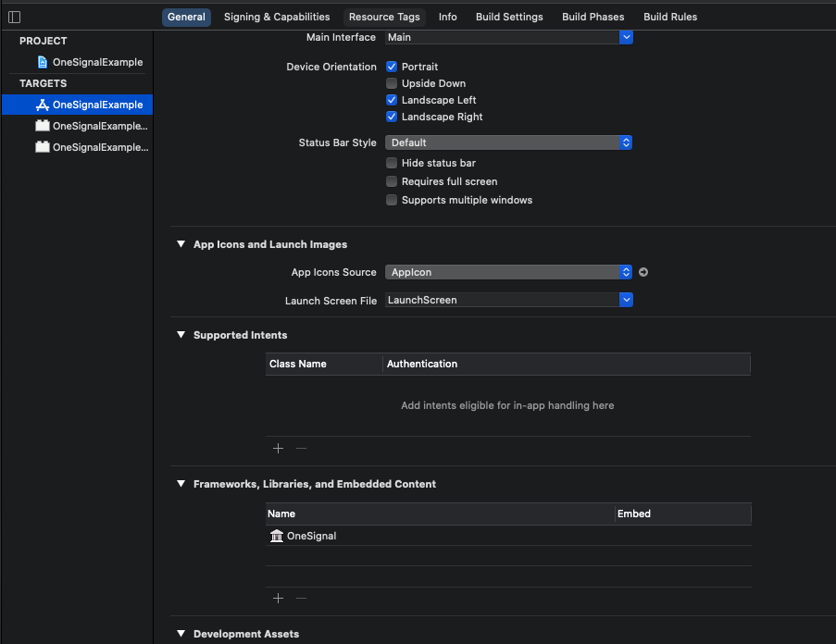Click the app target icon for OneSignalExample
This screenshot has width=836, height=644.
(42, 105)
